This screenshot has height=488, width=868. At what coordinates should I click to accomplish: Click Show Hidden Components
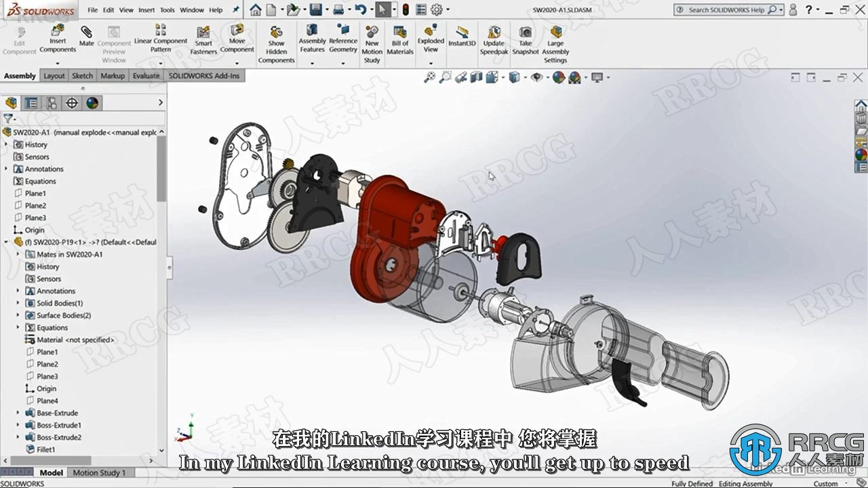[277, 45]
